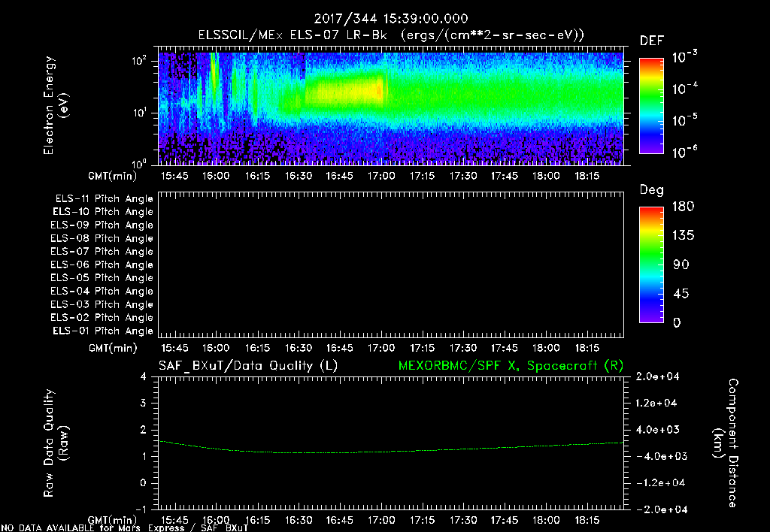Screen dimensions: 770x532
Task: Click the "10^-5" DEF color bar label
Action: [684, 120]
